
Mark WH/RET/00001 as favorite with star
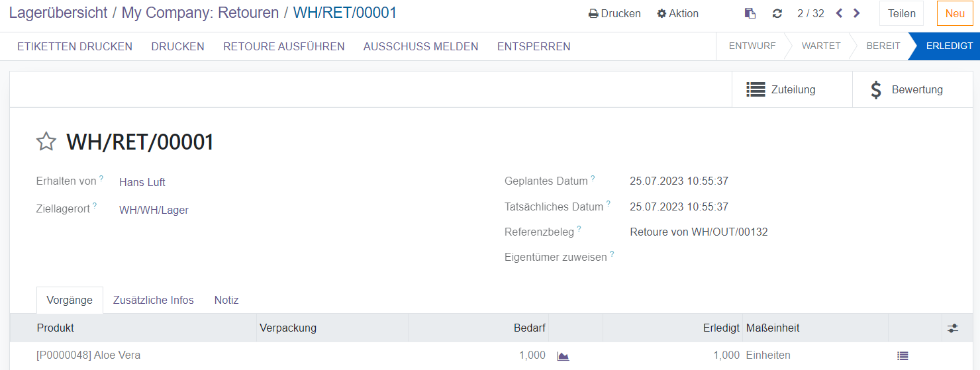click(46, 142)
